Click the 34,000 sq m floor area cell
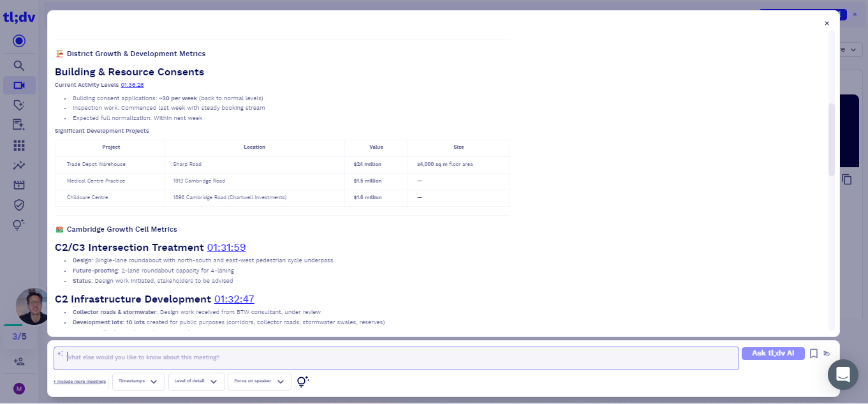868x404 pixels. (459, 165)
